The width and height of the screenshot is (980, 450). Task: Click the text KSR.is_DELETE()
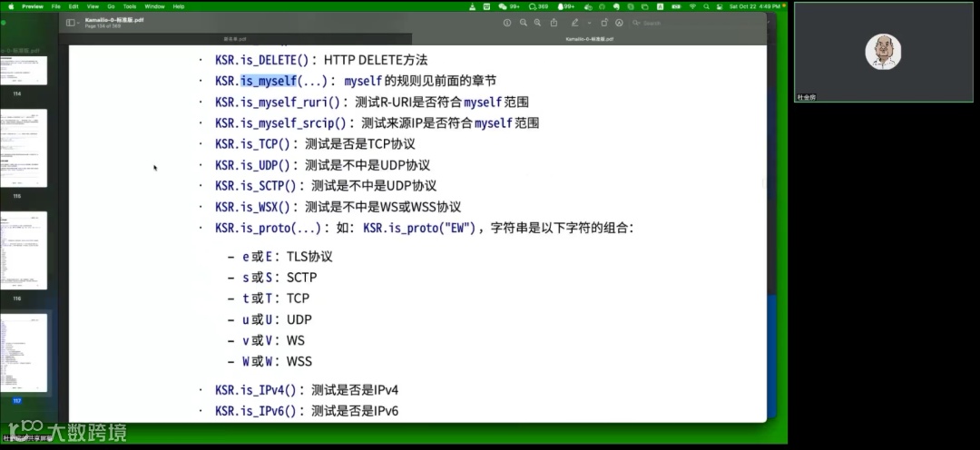262,61
